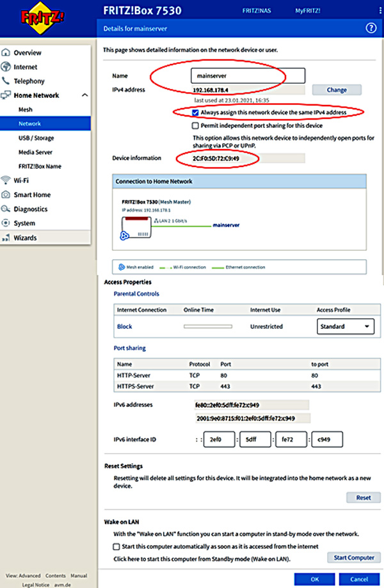The height and width of the screenshot is (588, 384).
Task: Open the MyFRITZ! header link
Action: pos(307,10)
